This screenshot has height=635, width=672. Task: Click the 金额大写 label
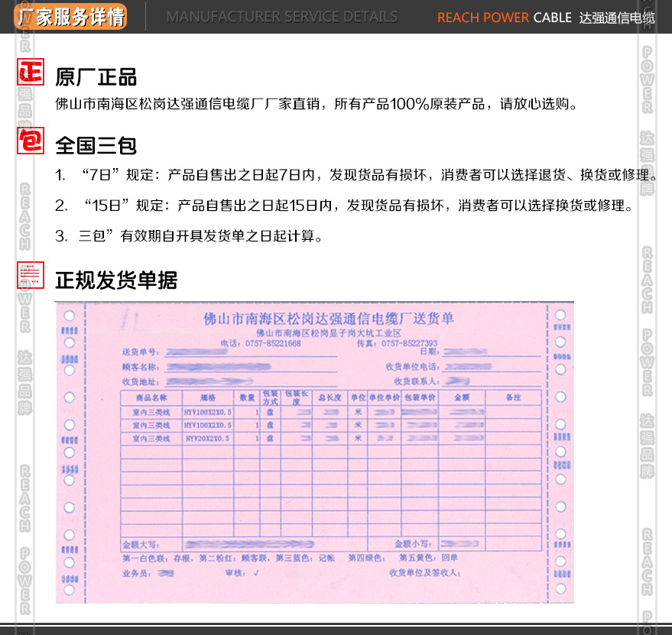(141, 545)
